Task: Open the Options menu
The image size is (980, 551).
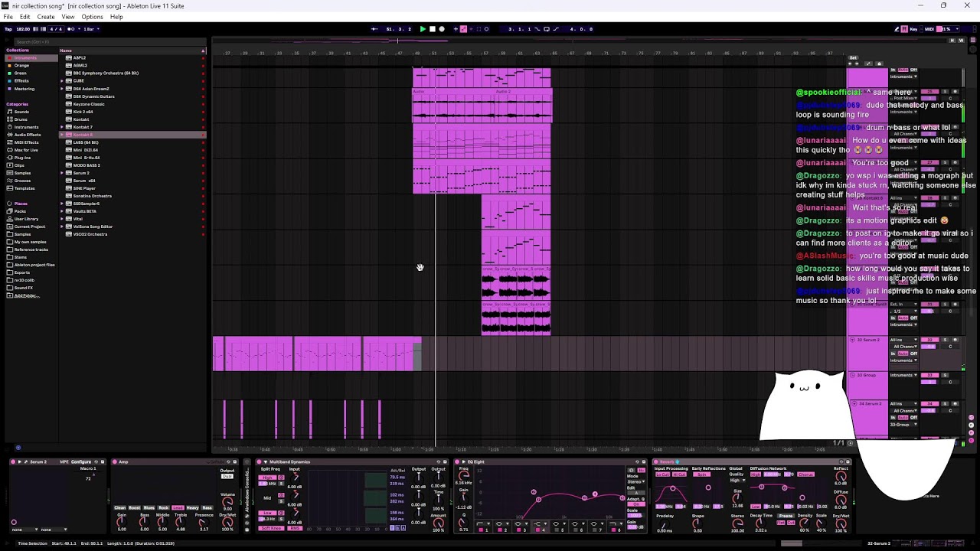Action: point(92,17)
